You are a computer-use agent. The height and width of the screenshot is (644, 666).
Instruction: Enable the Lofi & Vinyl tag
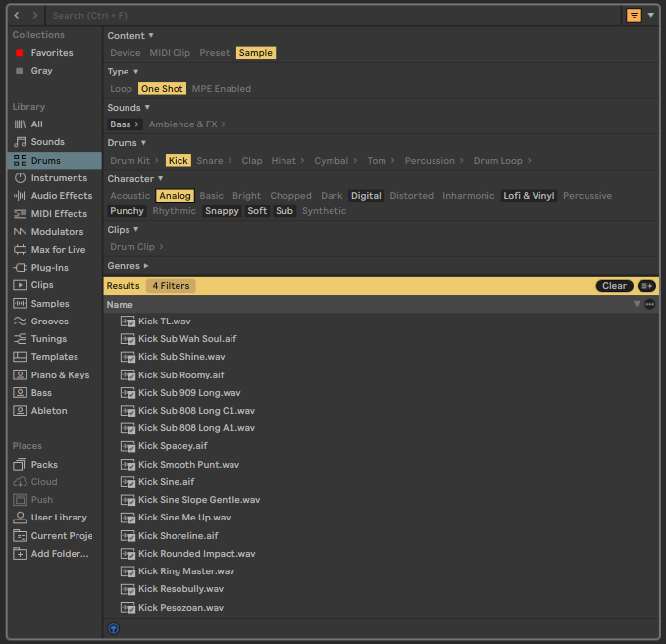click(x=529, y=196)
